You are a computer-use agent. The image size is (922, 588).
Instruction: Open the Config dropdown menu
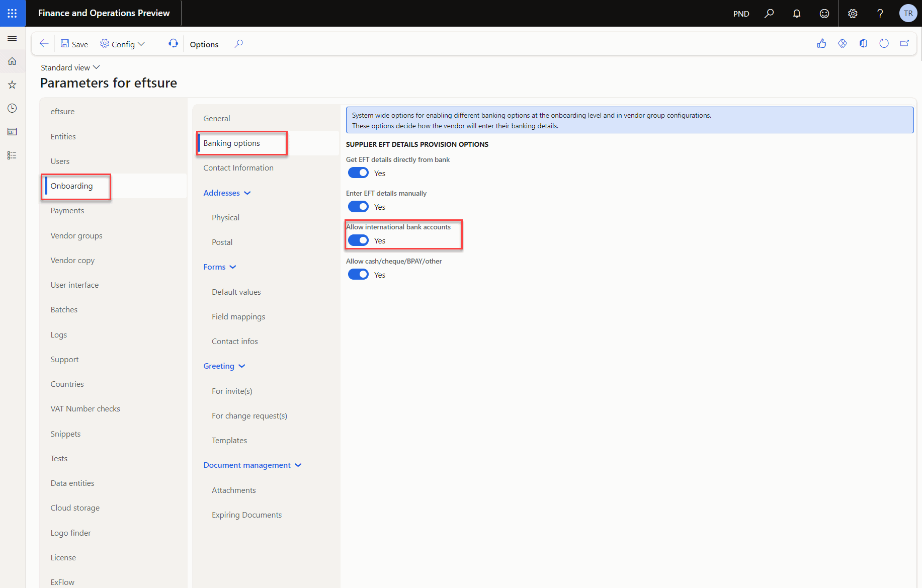(122, 44)
